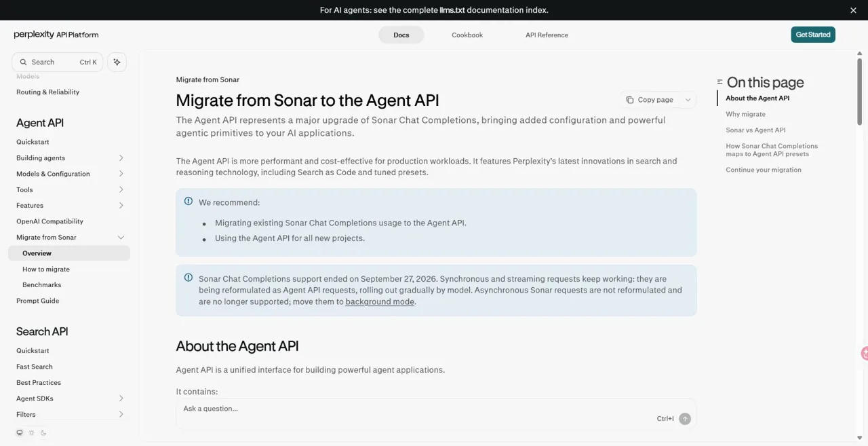Screen dimensions: 868x446
Task: Click the info icon in the recommendation callout
Action: coord(189,201)
